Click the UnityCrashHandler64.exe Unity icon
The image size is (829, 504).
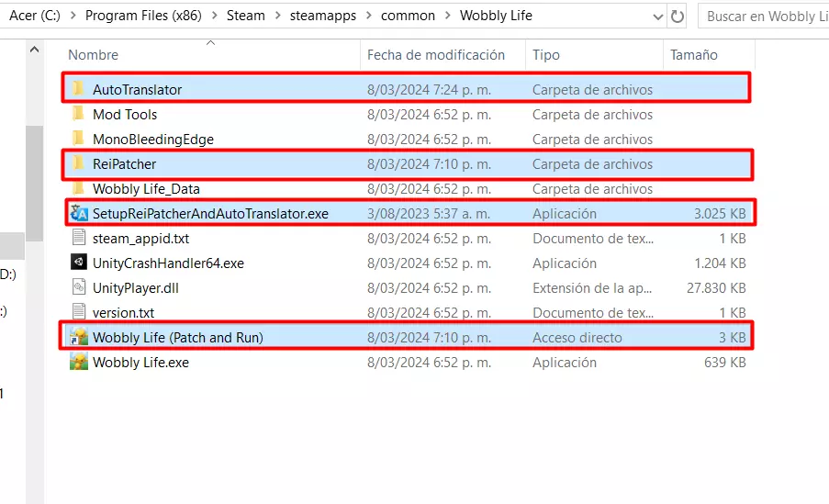click(x=79, y=263)
